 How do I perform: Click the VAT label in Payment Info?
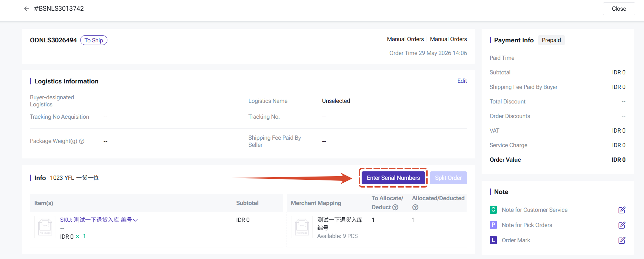coord(494,131)
